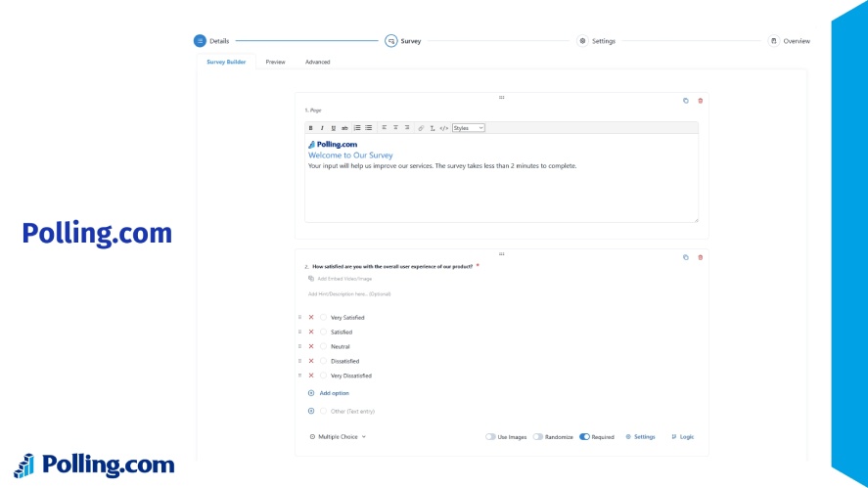Screen dimensions: 868x488
Task: Click the Welcome to Our Survey heading
Action: pyautogui.click(x=350, y=155)
